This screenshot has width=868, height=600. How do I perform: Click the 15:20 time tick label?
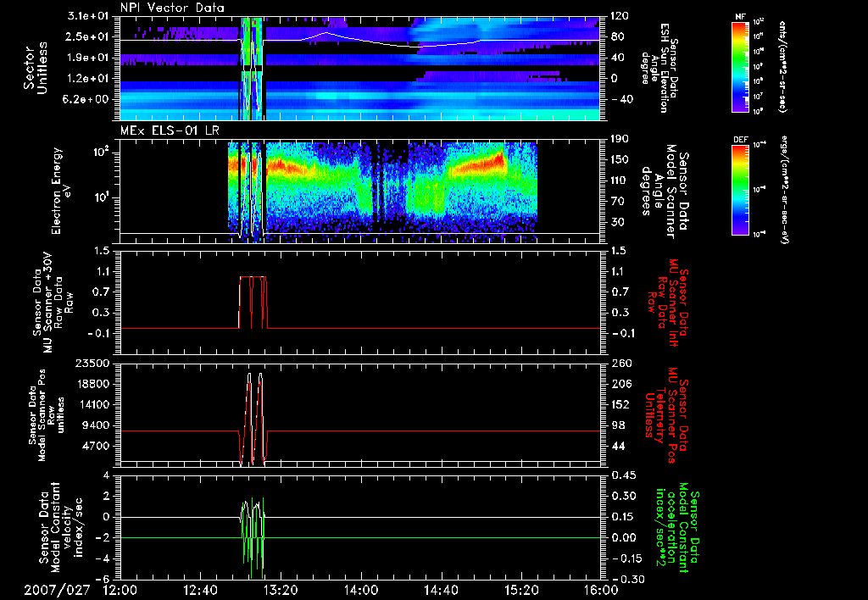521,590
